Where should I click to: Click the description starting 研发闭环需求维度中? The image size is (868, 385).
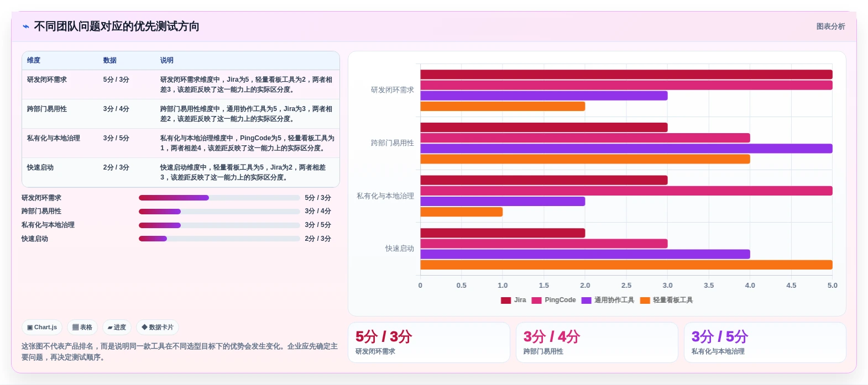click(x=247, y=85)
